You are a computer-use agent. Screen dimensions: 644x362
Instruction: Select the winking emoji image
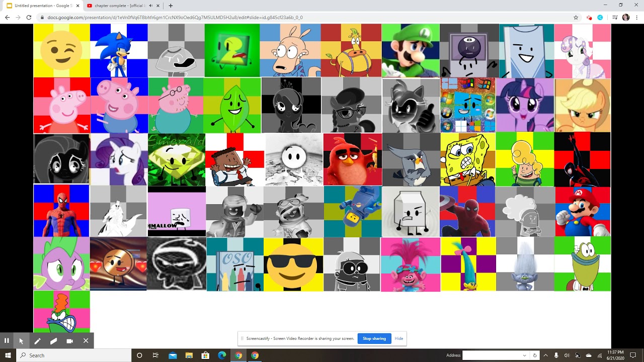point(61,50)
